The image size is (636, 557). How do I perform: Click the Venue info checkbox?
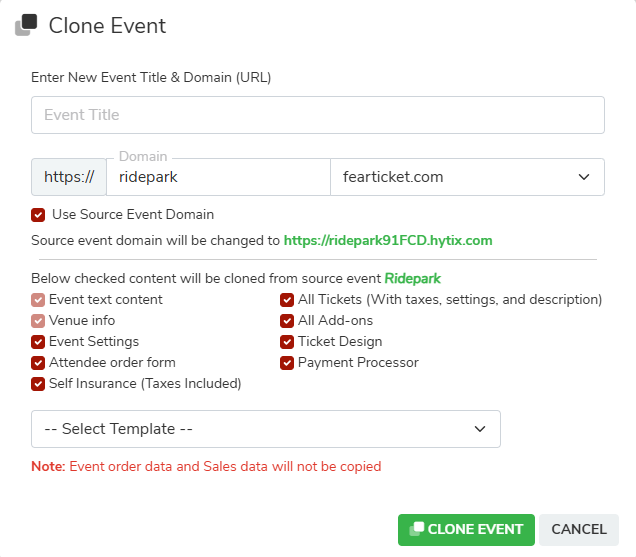click(38, 321)
